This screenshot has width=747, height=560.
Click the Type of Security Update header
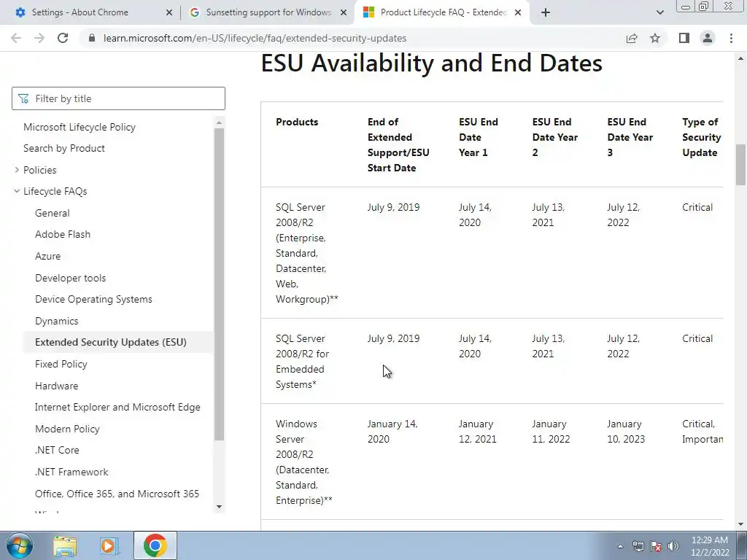point(701,137)
